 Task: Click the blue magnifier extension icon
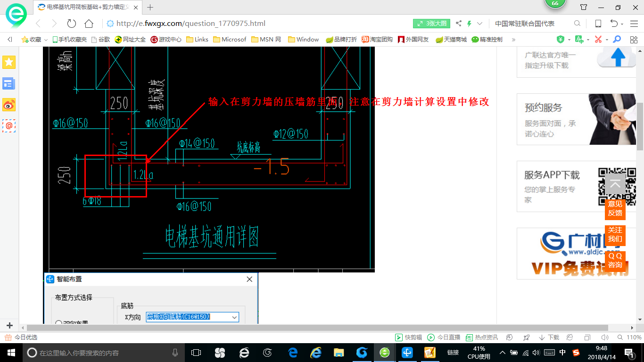tap(617, 40)
